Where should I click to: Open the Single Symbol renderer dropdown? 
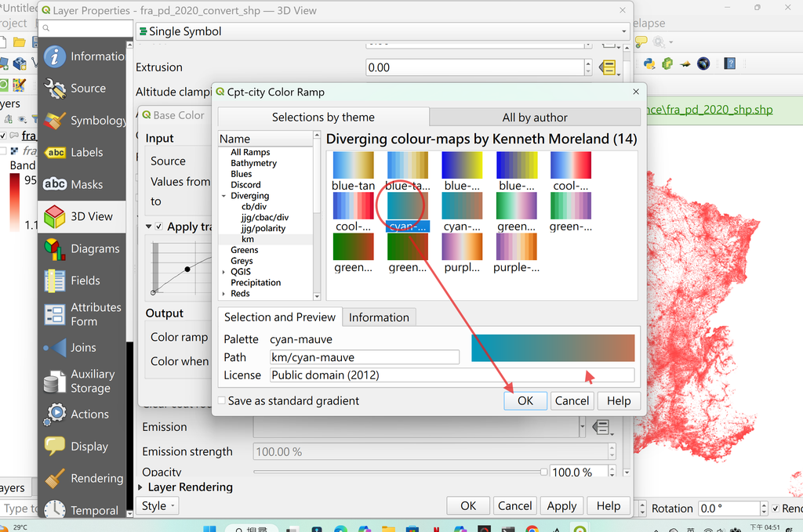coord(383,31)
